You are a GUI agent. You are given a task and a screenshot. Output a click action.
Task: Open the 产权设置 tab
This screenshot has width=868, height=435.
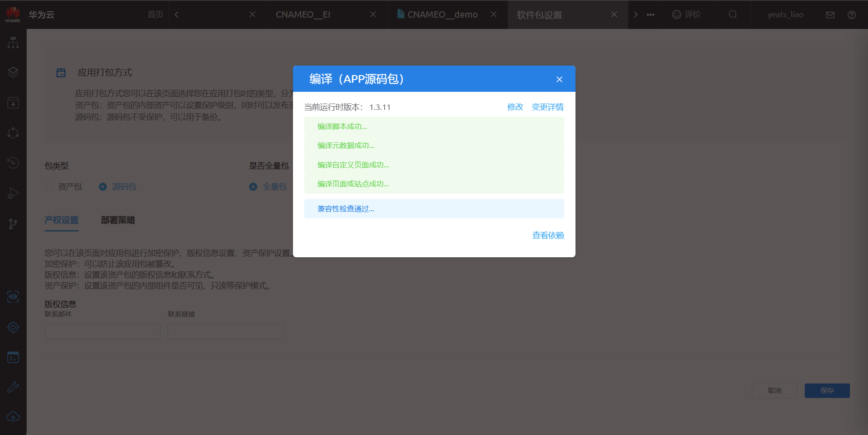click(61, 220)
